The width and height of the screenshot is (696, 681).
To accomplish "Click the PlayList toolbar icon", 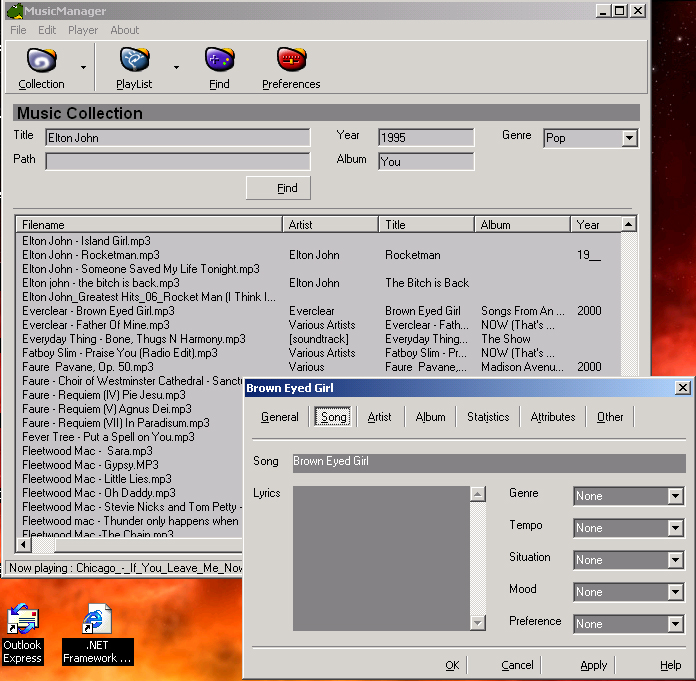I will 133,60.
